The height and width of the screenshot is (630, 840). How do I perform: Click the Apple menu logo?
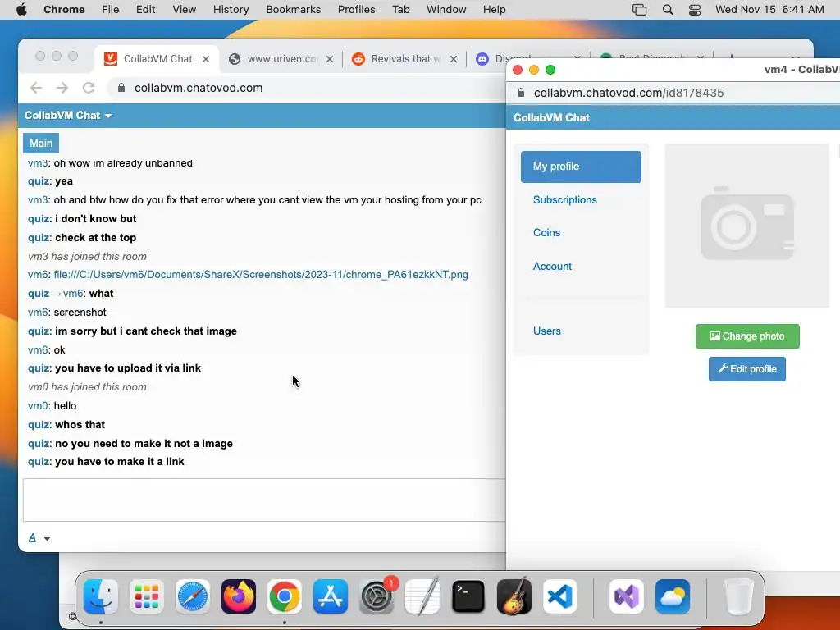(21, 9)
